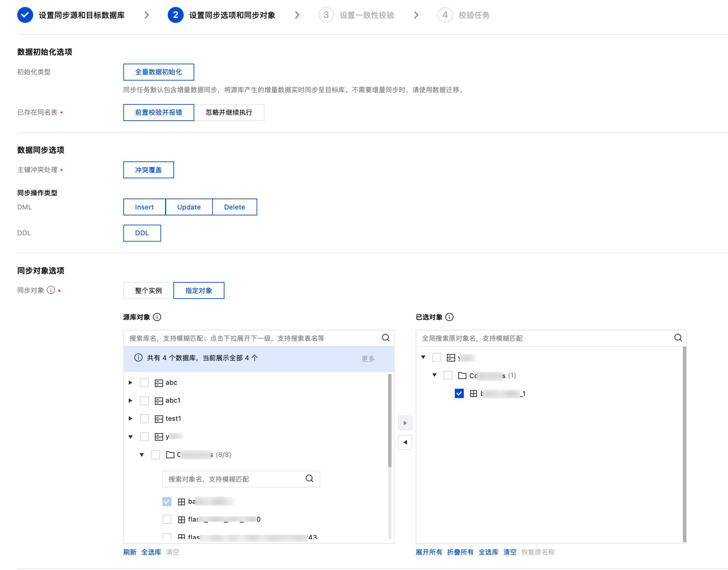Click info icon beside 已选对象 heading
The width and height of the screenshot is (728, 570).
pos(450,317)
